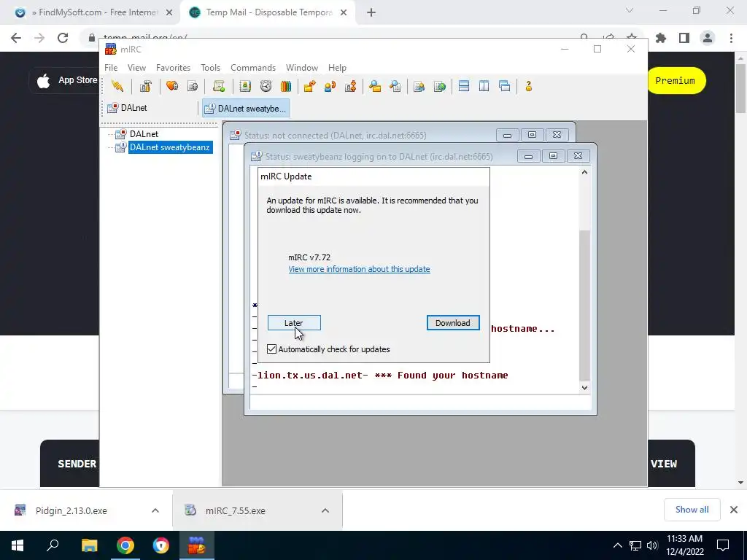Screen dimensions: 747x560
Task: Open the Favorites heart icon in toolbar
Action: pos(172,86)
